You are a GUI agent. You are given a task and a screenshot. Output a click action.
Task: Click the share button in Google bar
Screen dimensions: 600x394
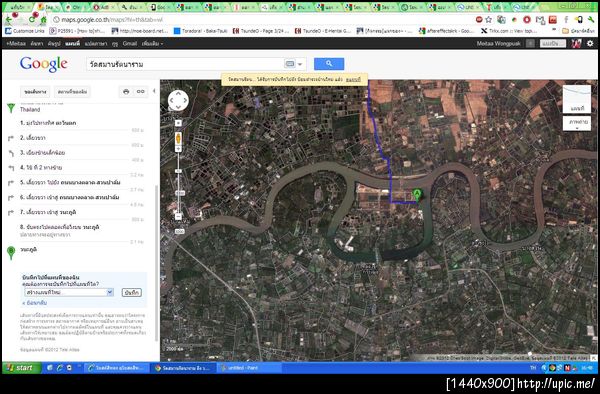[553, 44]
